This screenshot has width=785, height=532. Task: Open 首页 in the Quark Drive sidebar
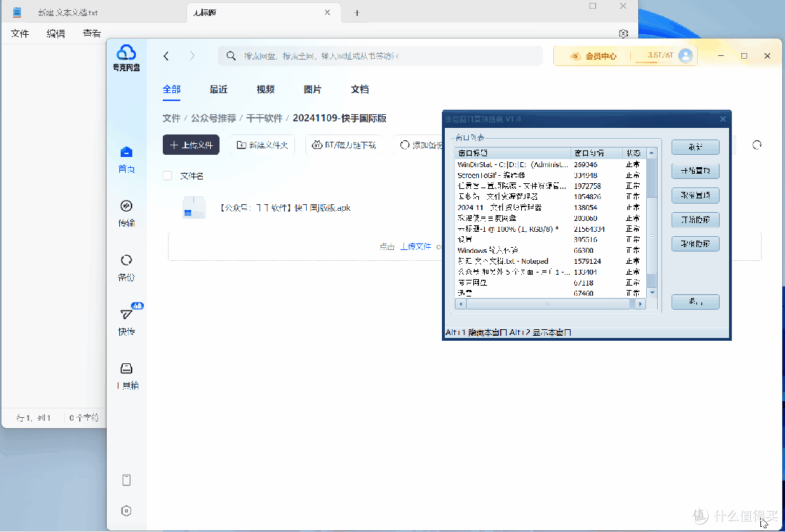pyautogui.click(x=126, y=160)
